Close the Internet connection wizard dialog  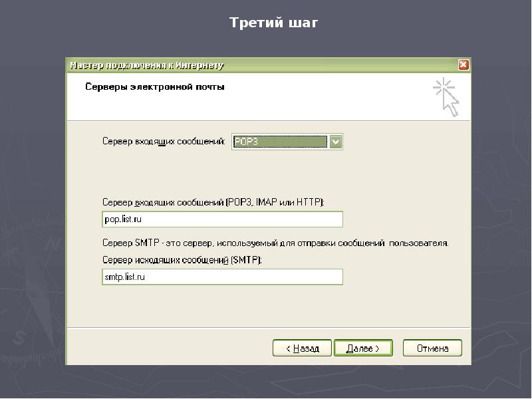464,65
